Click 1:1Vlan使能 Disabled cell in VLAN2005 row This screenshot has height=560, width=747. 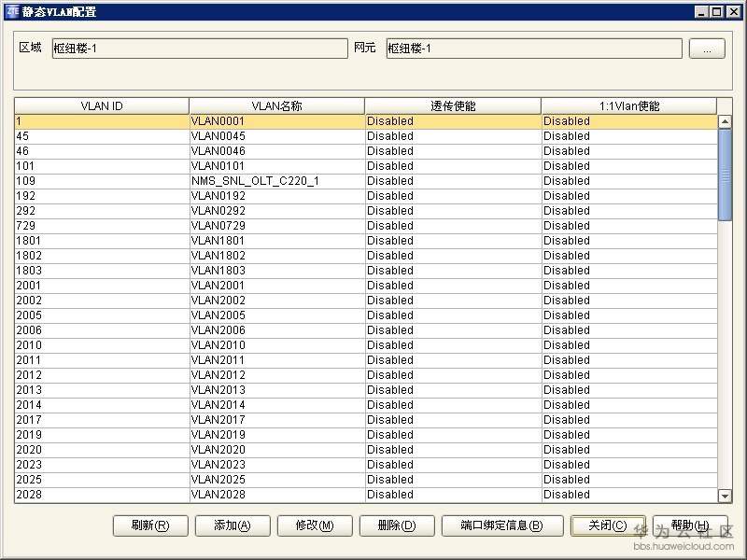[x=629, y=315]
